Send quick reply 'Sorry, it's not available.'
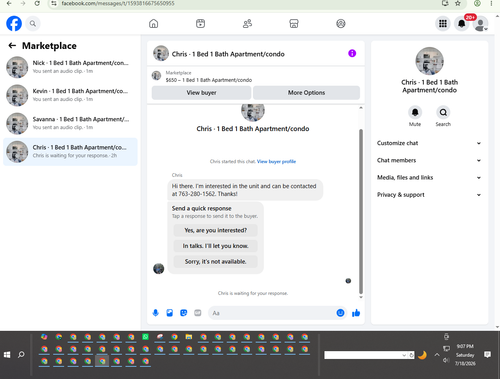This screenshot has height=379, width=500. tap(216, 262)
